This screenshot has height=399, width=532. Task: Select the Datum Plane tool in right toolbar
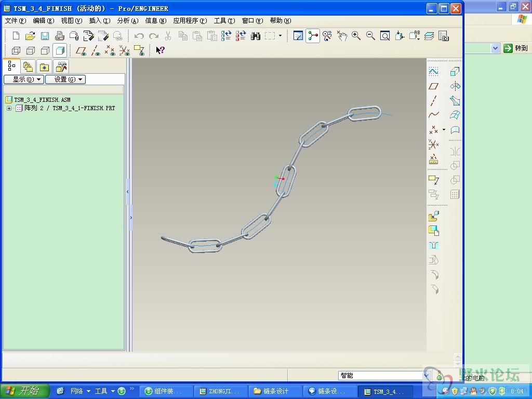coord(434,86)
